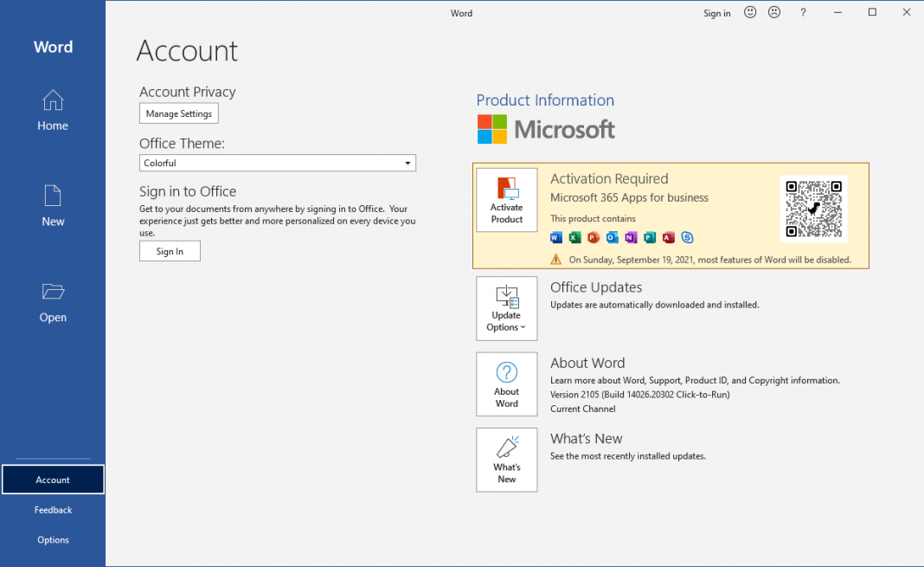This screenshot has width=924, height=567.
Task: Click the activation QR code
Action: (x=813, y=208)
